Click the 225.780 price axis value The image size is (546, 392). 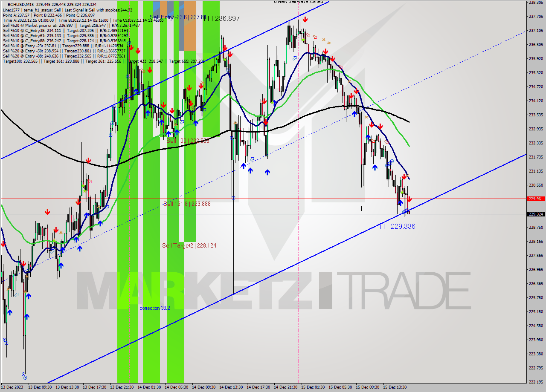coord(536,297)
